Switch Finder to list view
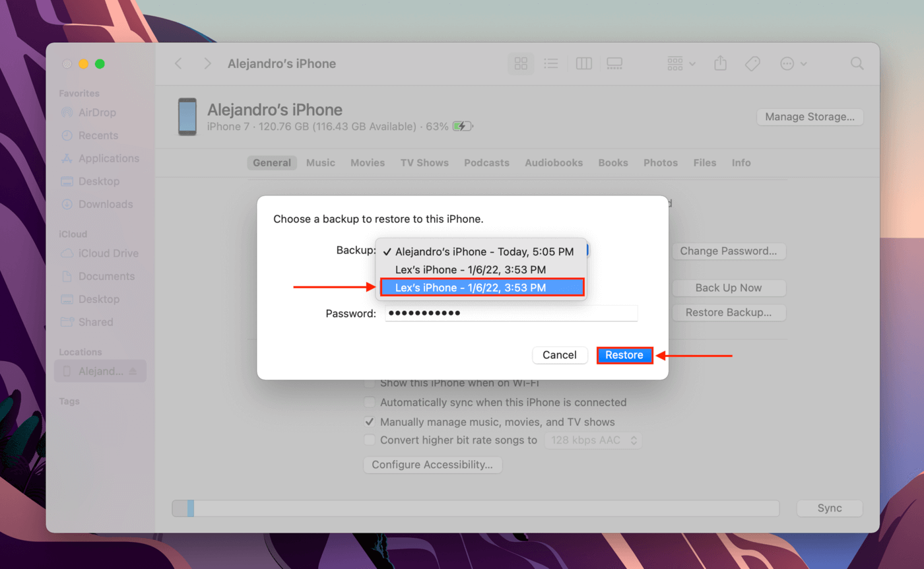Screen dimensions: 924x569 point(551,63)
